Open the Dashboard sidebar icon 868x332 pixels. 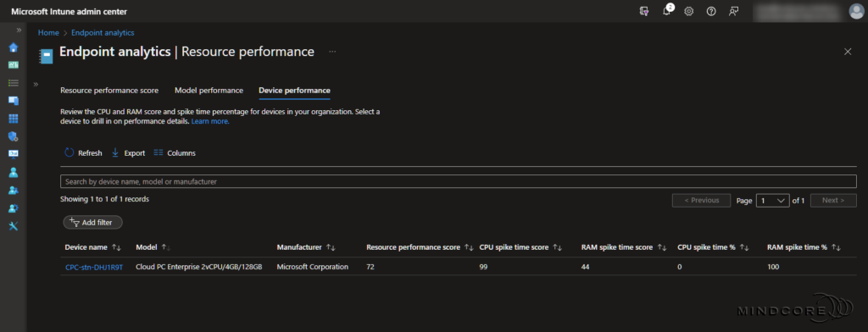coord(14,64)
